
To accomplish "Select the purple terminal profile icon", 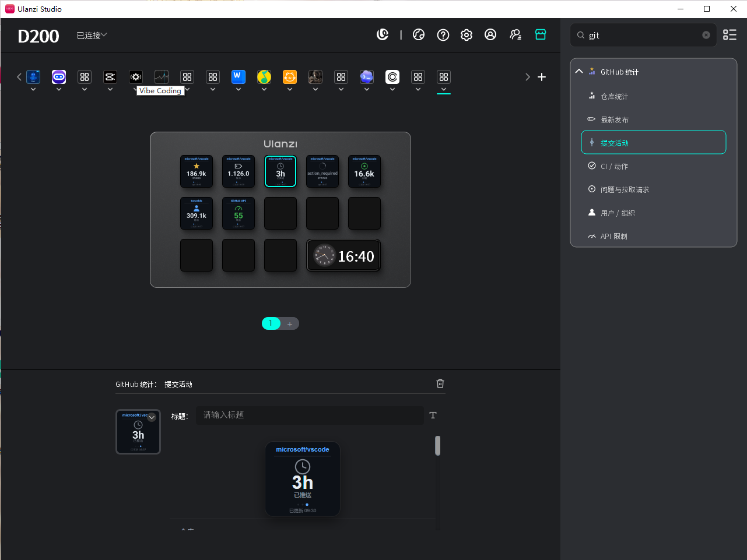I will [x=367, y=77].
